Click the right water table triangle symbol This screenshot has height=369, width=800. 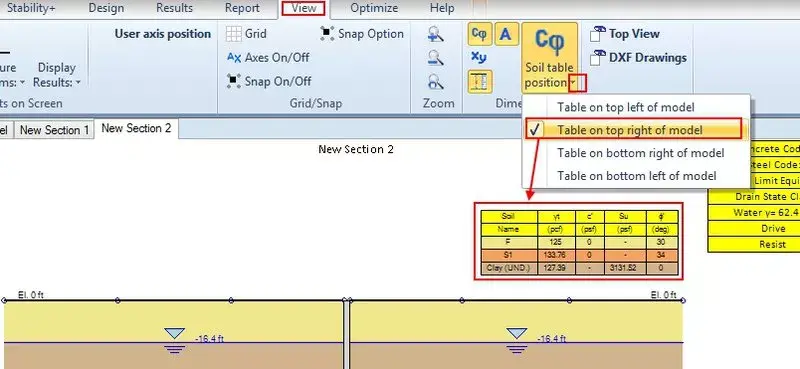point(516,334)
